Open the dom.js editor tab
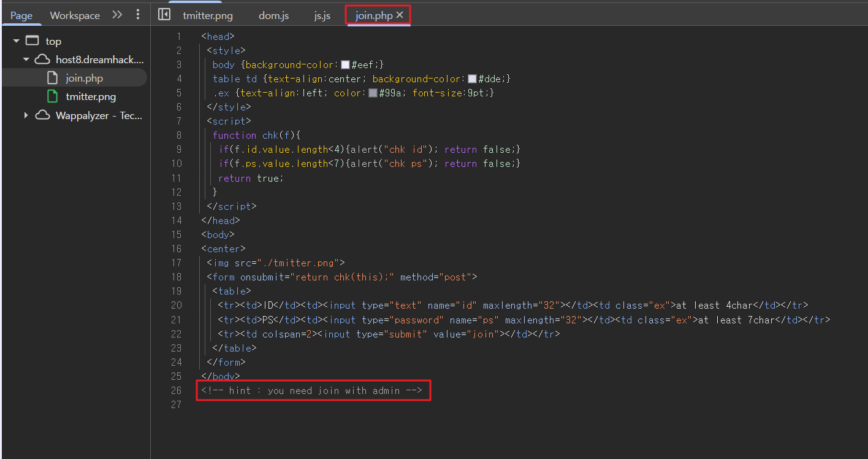Viewport: 868px width, 459px height. pos(273,15)
